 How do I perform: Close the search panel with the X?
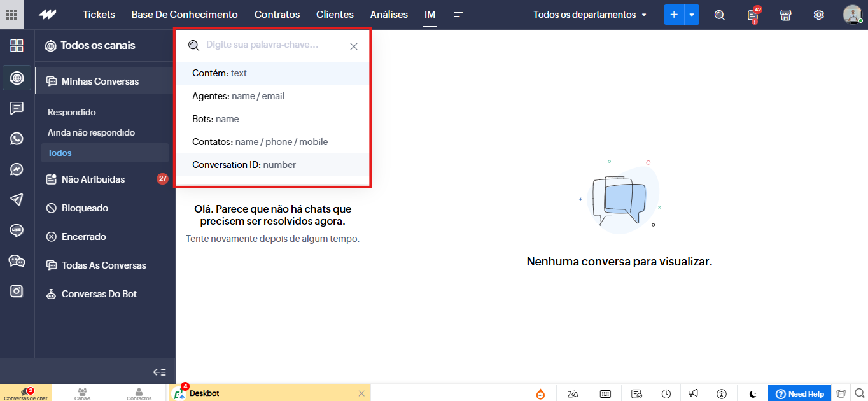pos(354,46)
